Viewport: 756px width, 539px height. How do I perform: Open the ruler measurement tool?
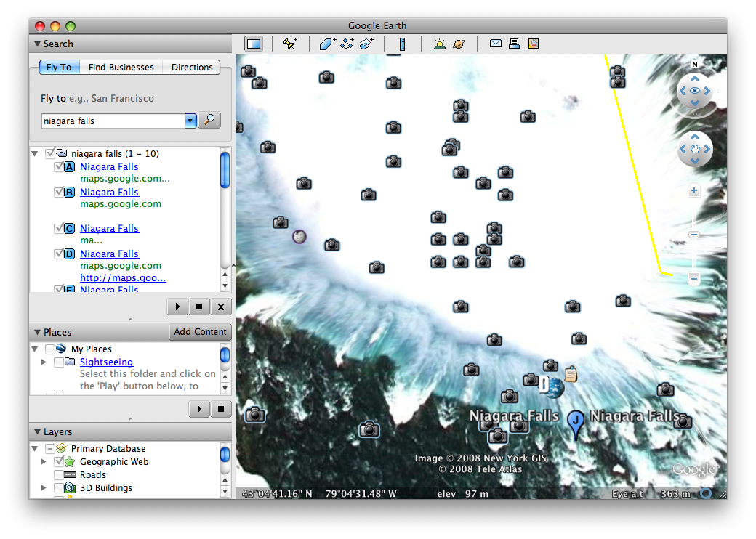402,44
